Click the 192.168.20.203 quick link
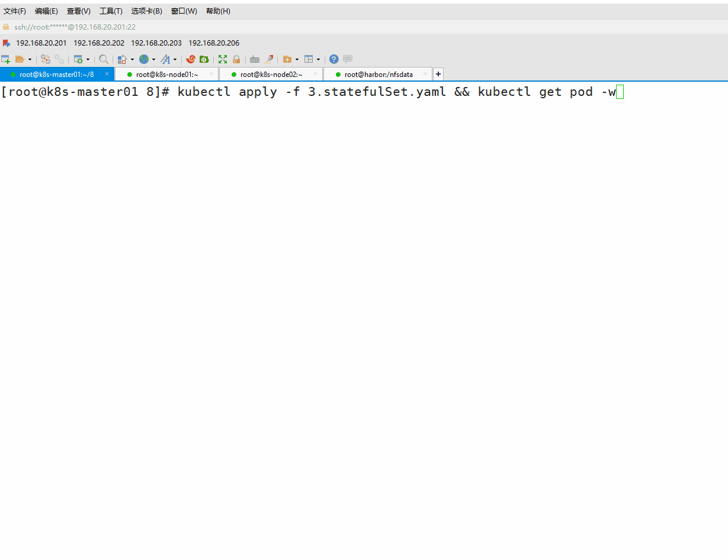The width and height of the screenshot is (728, 560). pyautogui.click(x=156, y=43)
